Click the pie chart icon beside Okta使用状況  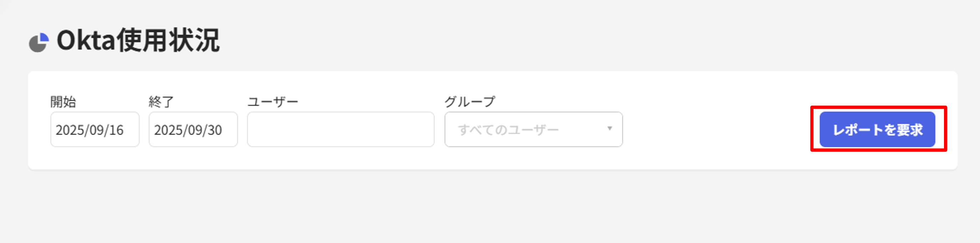coord(39,42)
